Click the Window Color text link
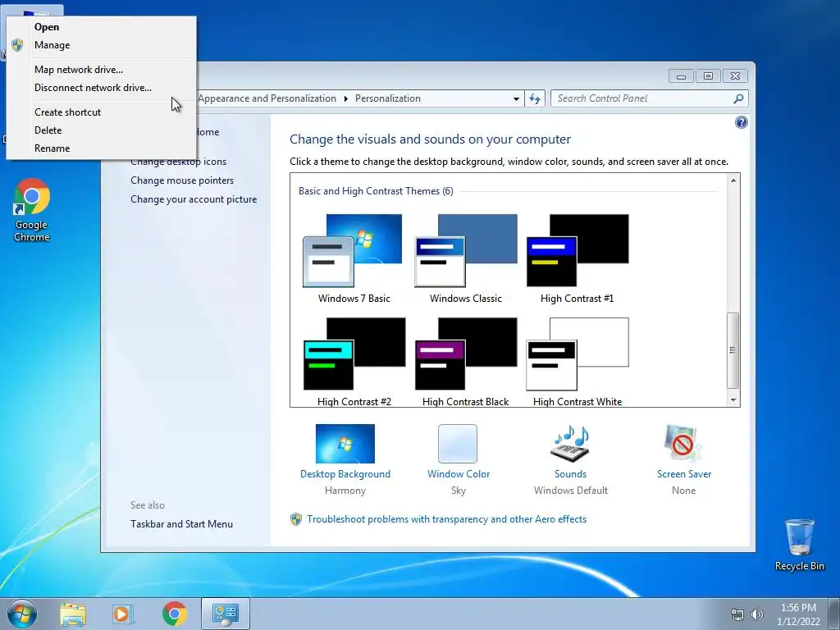 [458, 474]
